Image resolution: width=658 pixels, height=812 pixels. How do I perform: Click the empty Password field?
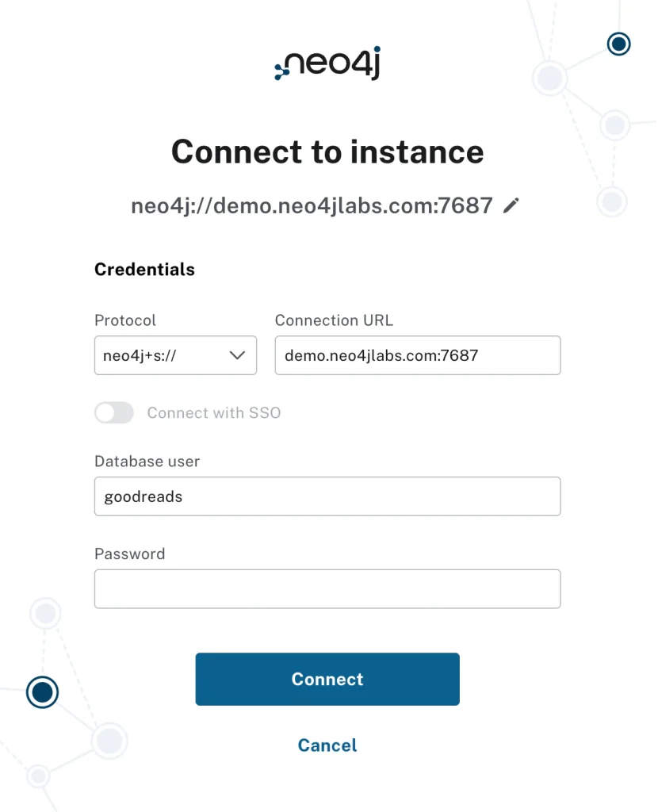(327, 588)
